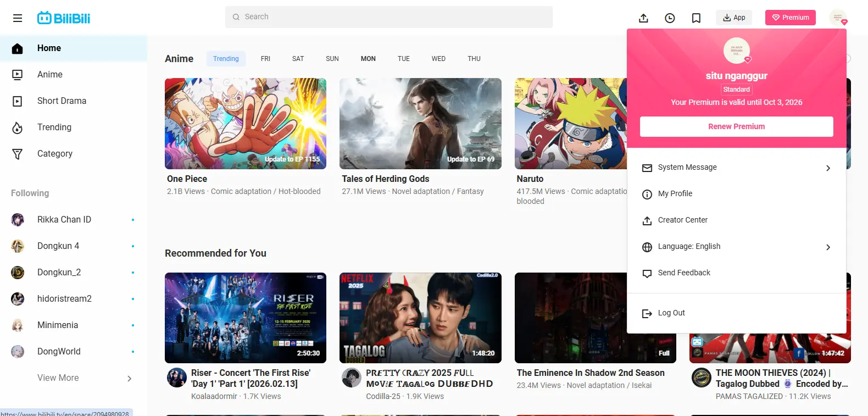868x416 pixels.
Task: Open Send Feedback menu entry
Action: click(737, 273)
